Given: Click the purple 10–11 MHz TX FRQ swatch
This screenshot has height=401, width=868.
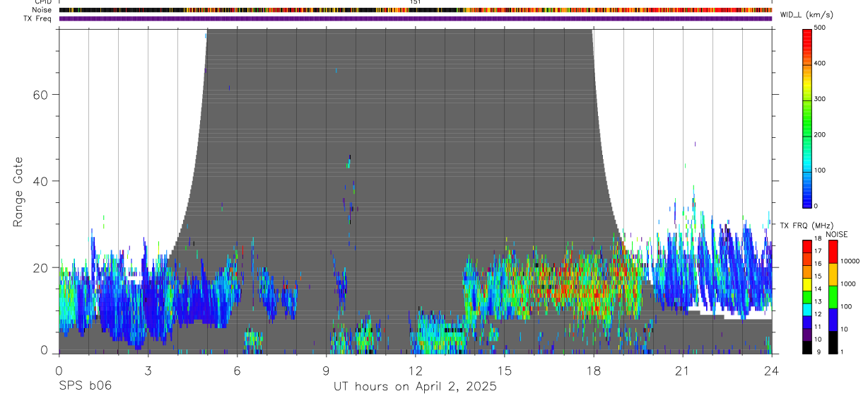Looking at the screenshot, I should [807, 335].
